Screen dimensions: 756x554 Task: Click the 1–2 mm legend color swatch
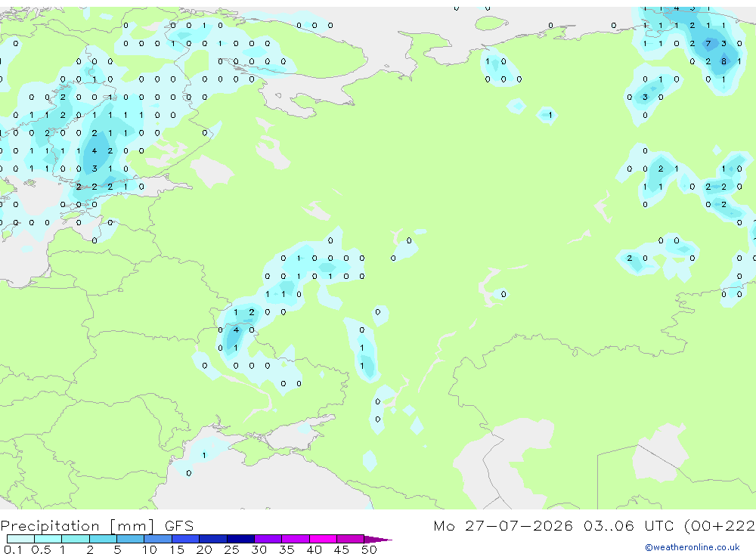click(x=76, y=539)
